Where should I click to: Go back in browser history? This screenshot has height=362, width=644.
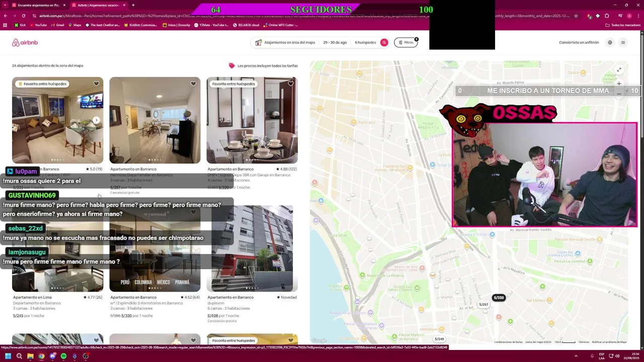pos(6,16)
